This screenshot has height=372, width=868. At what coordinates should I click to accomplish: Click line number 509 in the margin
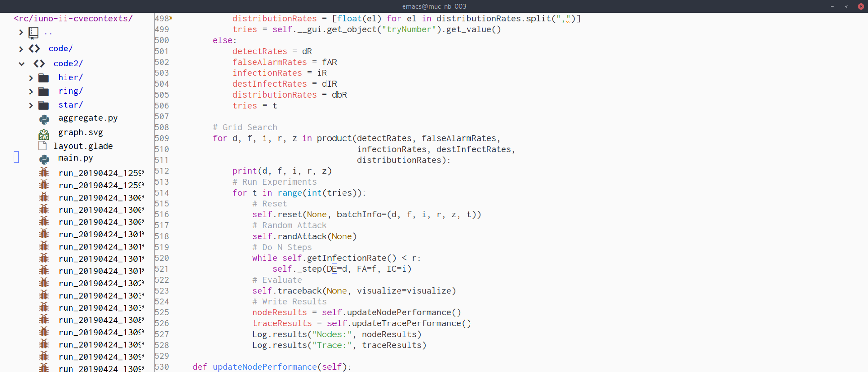(162, 138)
